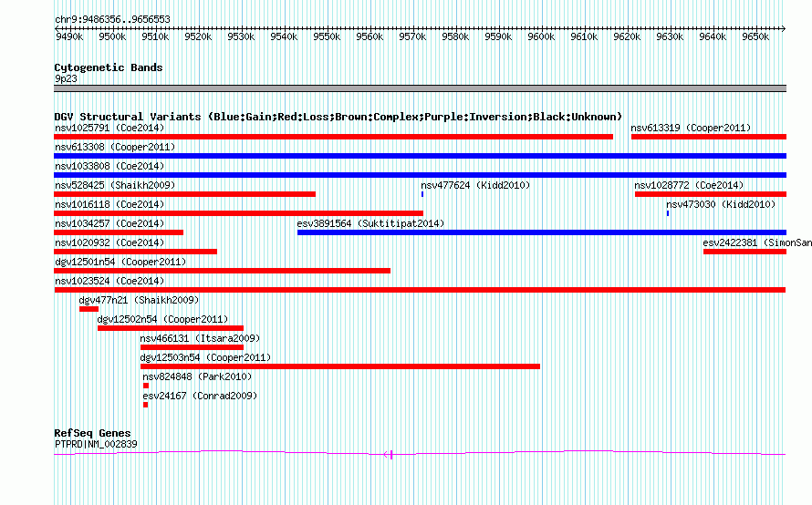The height and width of the screenshot is (505, 812).
Task: Click the 9650k ruler tick label
Action: point(755,36)
